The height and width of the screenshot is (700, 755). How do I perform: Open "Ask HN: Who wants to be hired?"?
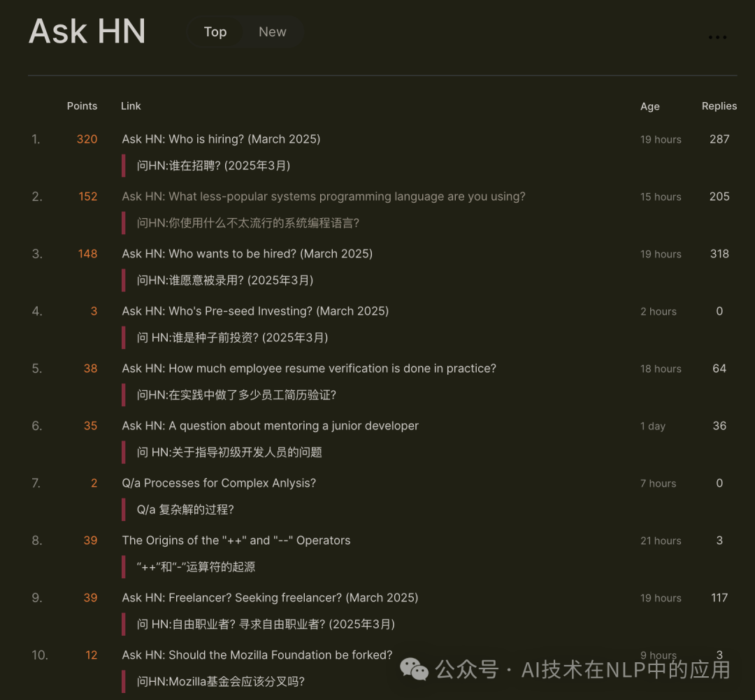pos(247,254)
